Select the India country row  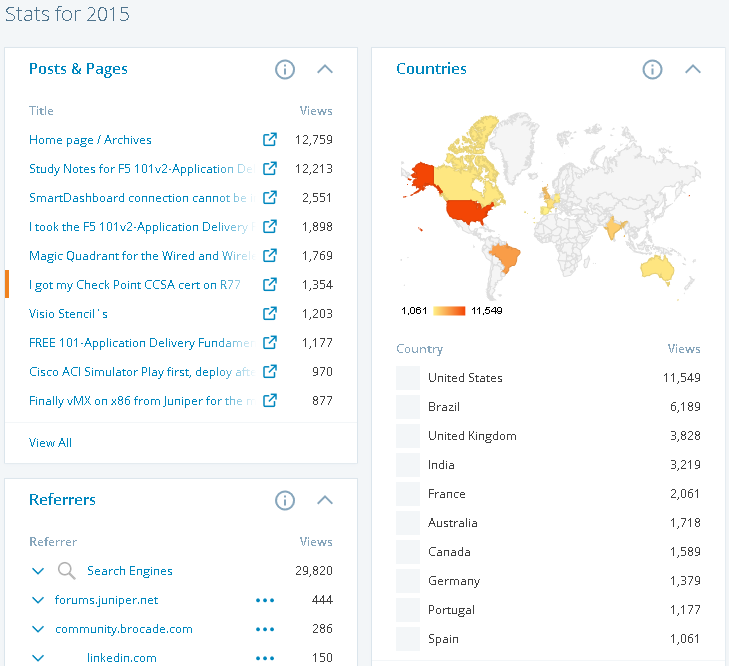pyautogui.click(x=548, y=465)
